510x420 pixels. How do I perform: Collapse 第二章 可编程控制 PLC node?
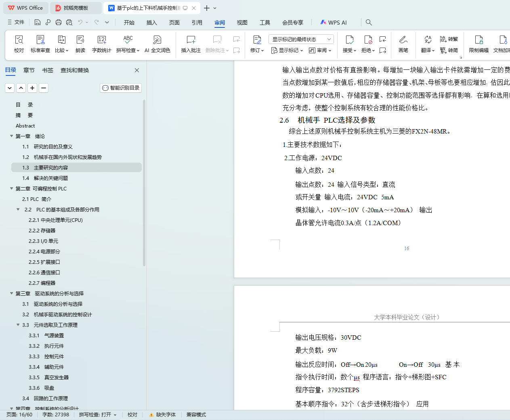12,189
